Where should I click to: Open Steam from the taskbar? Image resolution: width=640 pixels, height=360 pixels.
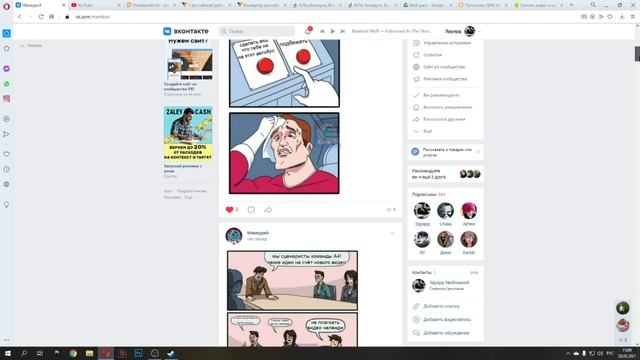[x=171, y=353]
